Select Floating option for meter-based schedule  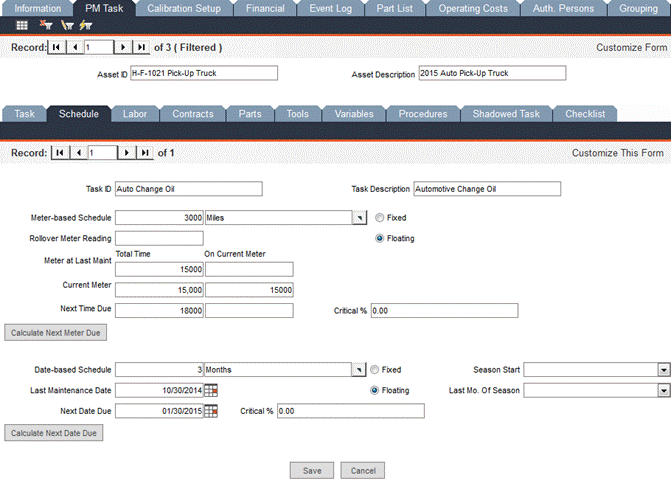pos(379,238)
